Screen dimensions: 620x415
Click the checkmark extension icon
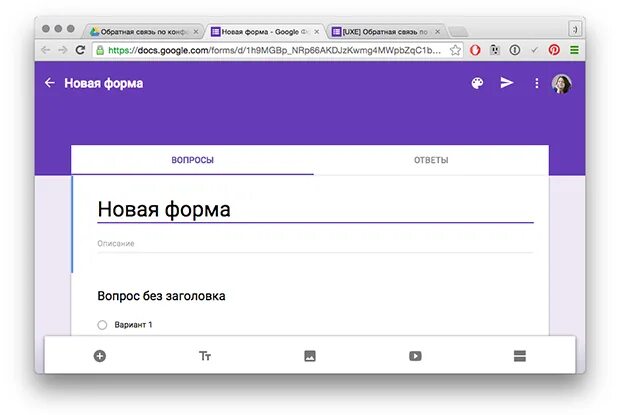tap(534, 50)
